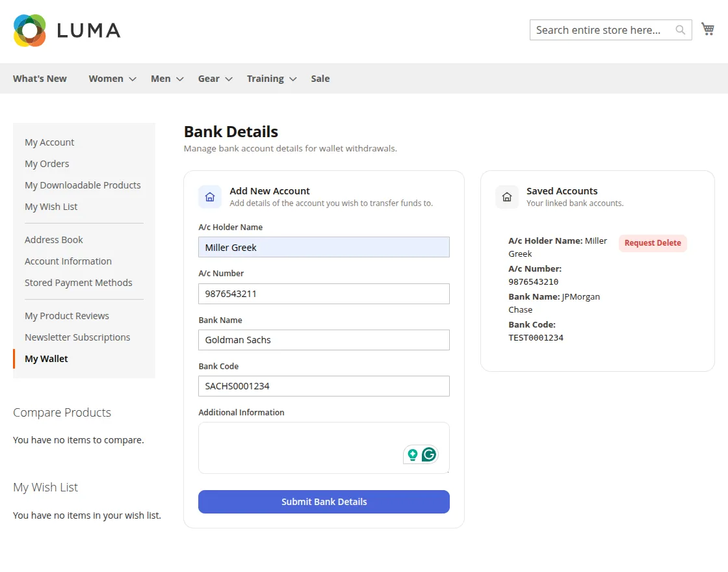
Task: Open the What's New menu item
Action: 40,79
